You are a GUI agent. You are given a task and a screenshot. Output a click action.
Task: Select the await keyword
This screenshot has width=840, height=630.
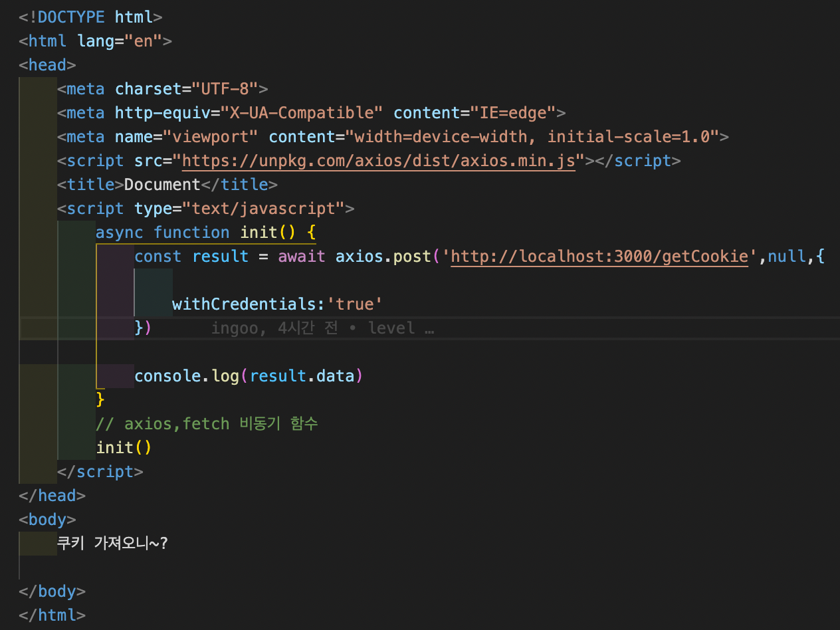point(301,256)
